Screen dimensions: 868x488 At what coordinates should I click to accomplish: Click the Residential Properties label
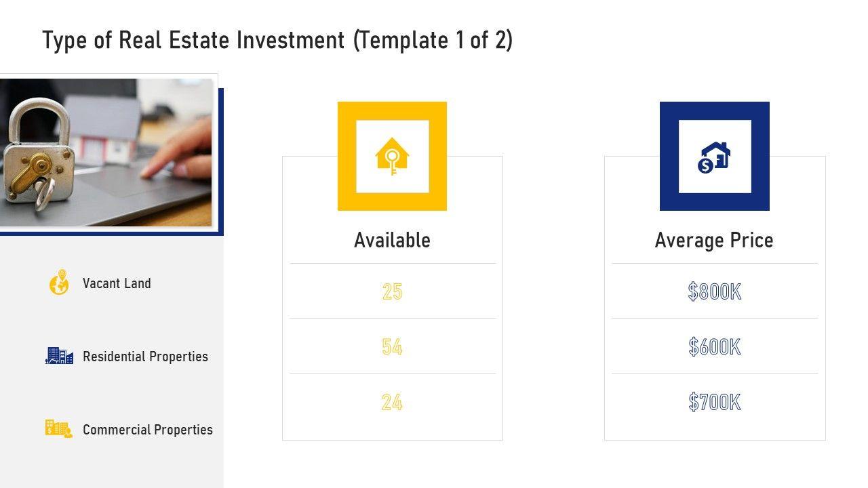tap(145, 357)
